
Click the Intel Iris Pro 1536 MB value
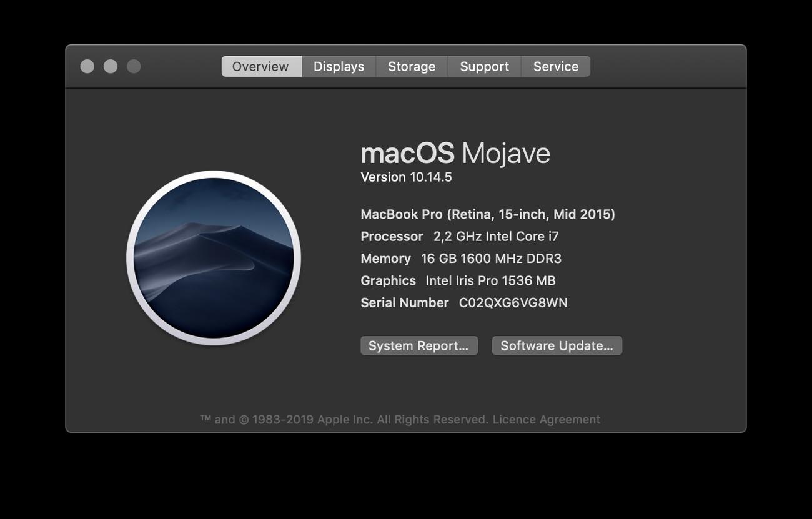tap(490, 281)
